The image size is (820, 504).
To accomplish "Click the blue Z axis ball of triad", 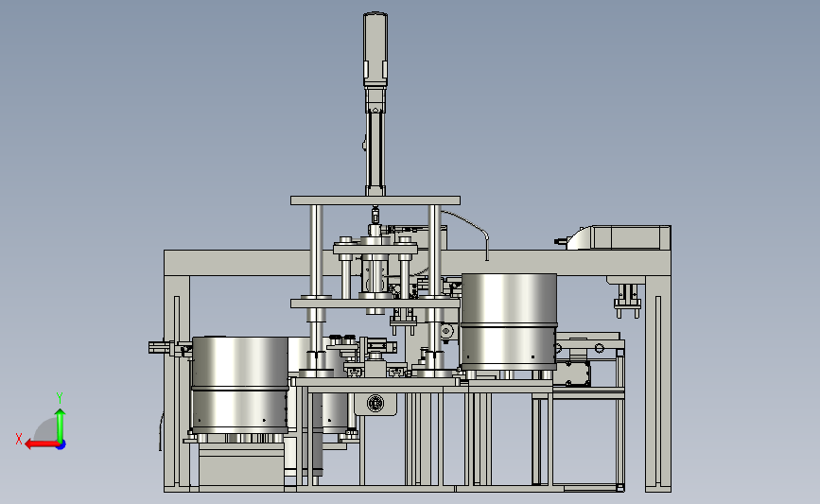I will 61,445.
